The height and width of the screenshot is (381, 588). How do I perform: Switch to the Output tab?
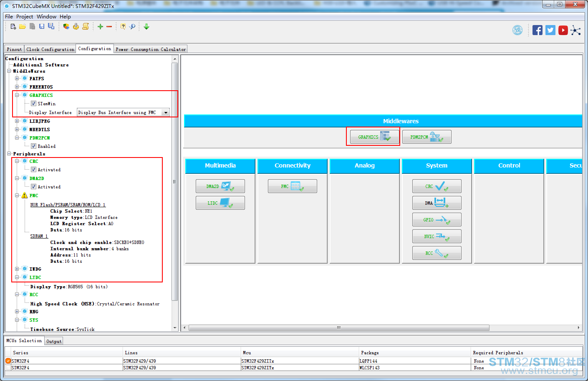point(54,341)
